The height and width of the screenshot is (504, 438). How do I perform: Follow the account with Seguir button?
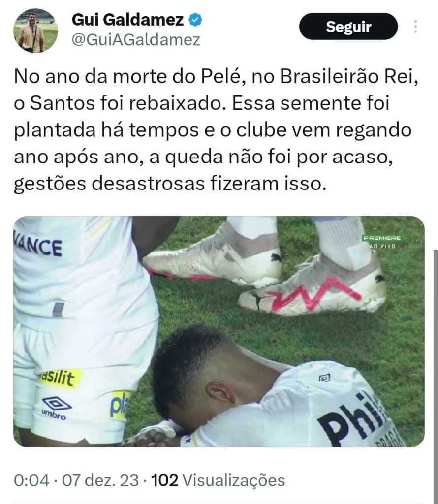tap(348, 27)
